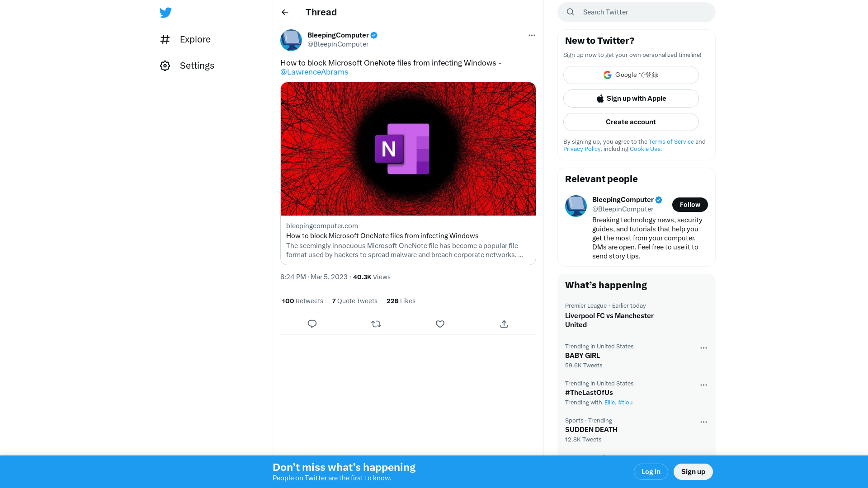Open more options for BABY GIRL trend
868x488 pixels.
point(703,348)
